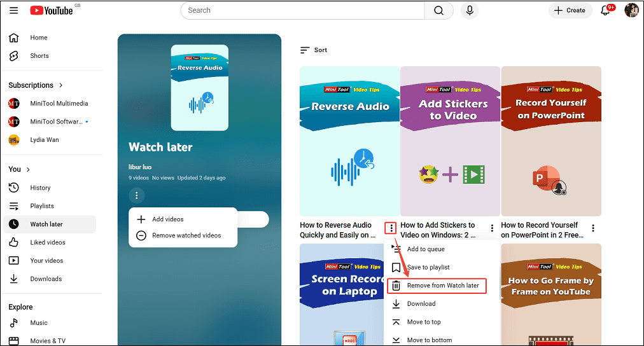Open the Add Stickers to Video thumbnail

tap(450, 141)
